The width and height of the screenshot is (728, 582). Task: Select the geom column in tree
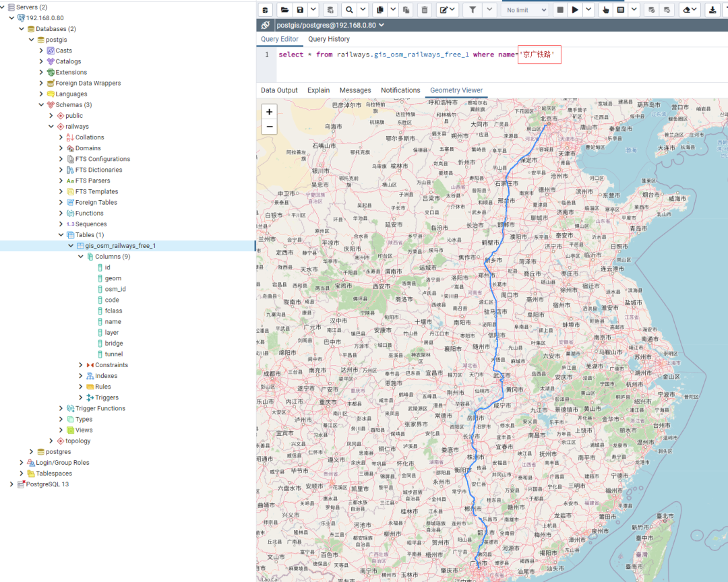tap(113, 278)
